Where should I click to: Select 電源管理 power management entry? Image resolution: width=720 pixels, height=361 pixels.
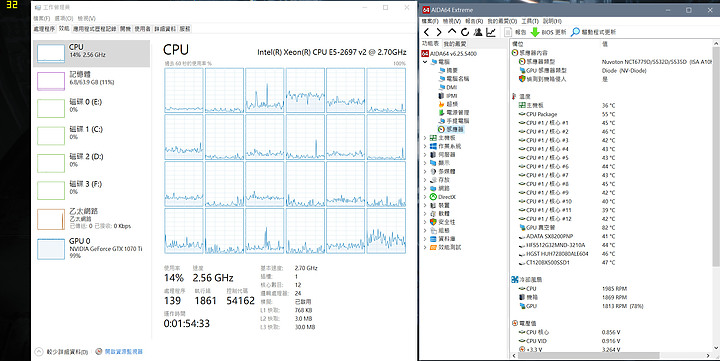(x=454, y=113)
